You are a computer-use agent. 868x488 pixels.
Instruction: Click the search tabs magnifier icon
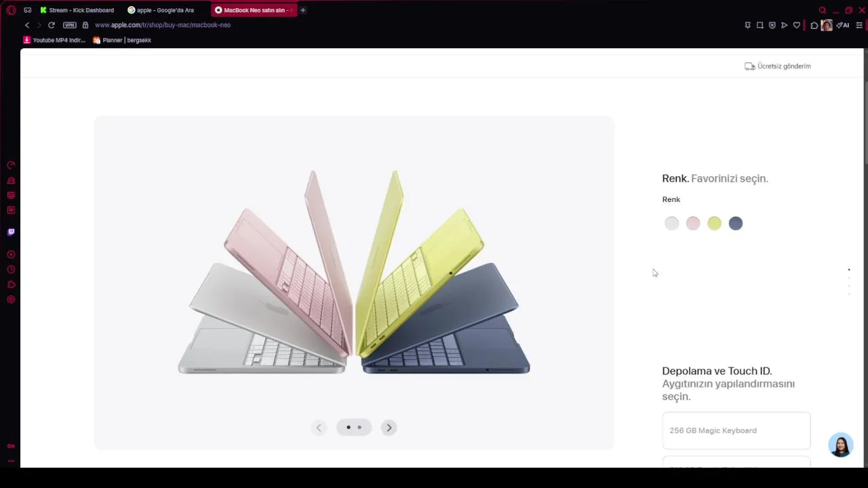[823, 10]
